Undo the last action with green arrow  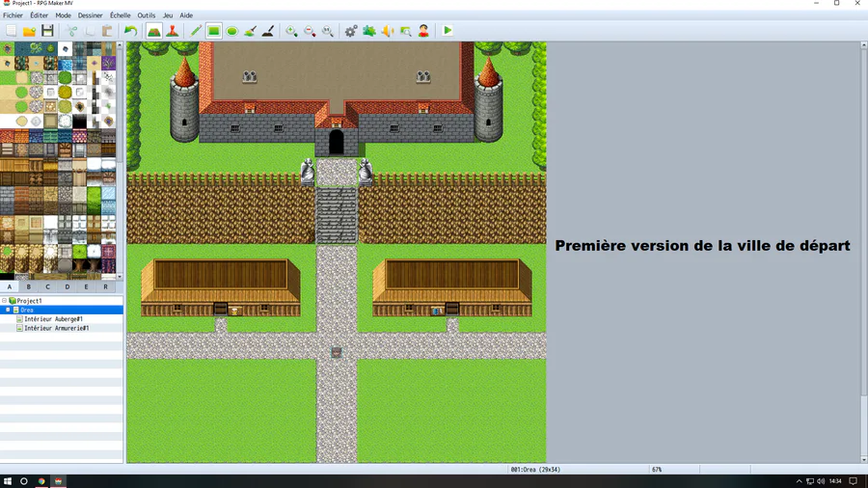point(130,31)
